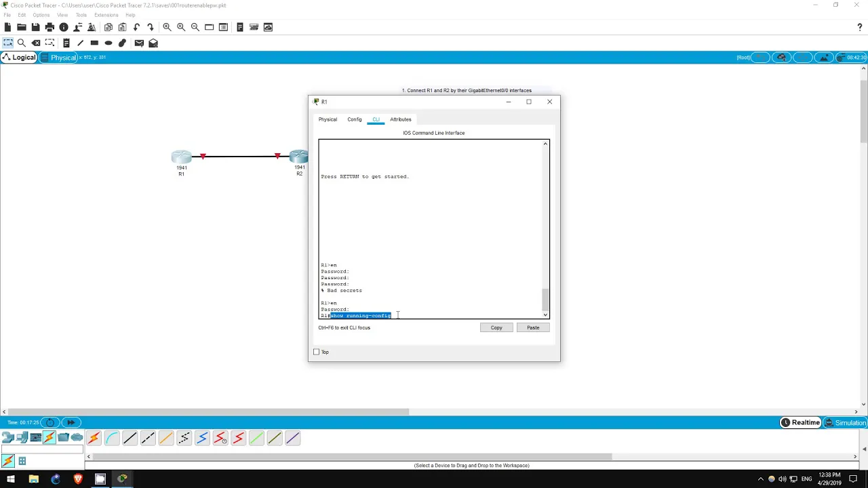This screenshot has width=868, height=488.
Task: Add Simple PDU envelope icon
Action: coord(139,43)
